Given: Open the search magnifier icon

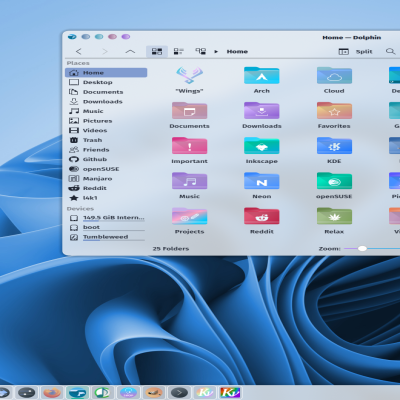Looking at the screenshot, I should point(390,51).
